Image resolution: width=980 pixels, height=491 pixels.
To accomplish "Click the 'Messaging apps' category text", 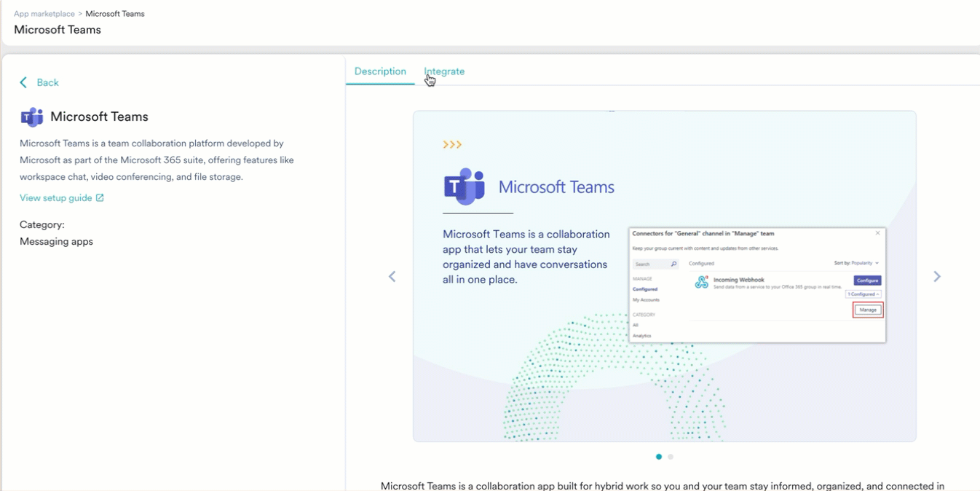I will (56, 241).
